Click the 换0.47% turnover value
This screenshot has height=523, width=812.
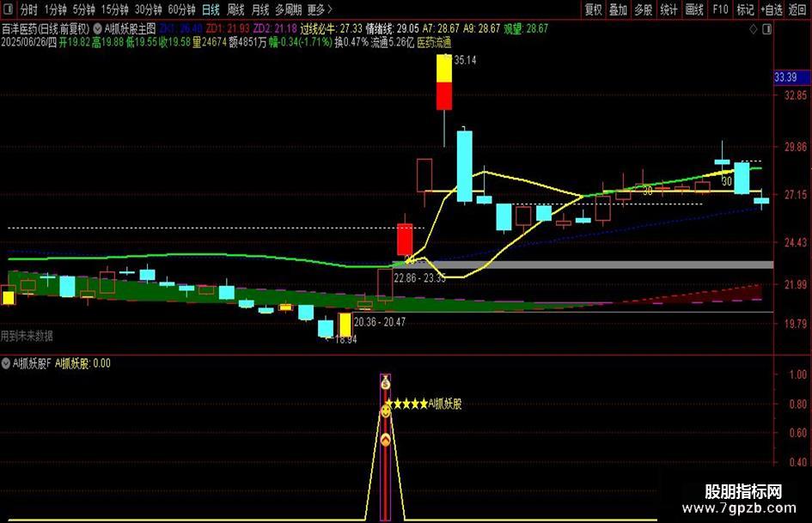[x=351, y=42]
